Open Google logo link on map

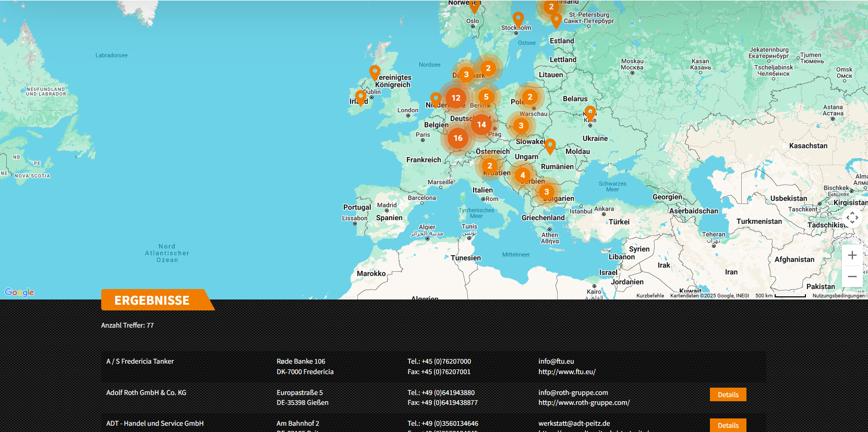click(x=19, y=292)
